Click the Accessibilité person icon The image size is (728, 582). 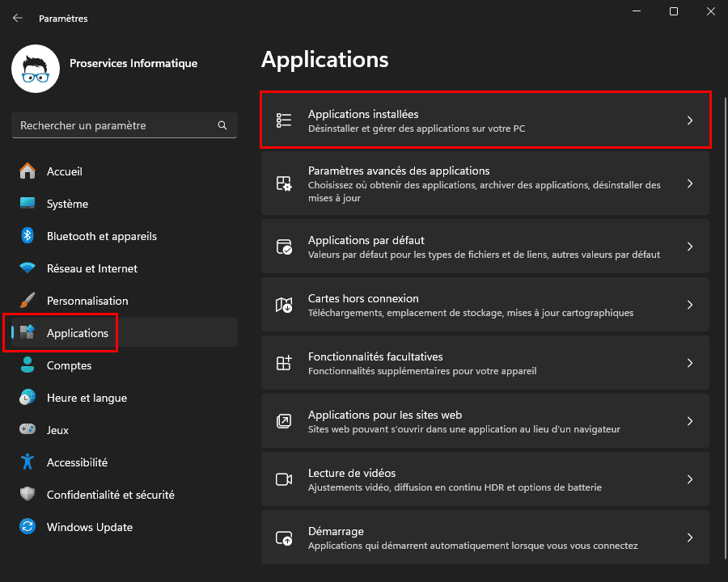[x=28, y=462]
